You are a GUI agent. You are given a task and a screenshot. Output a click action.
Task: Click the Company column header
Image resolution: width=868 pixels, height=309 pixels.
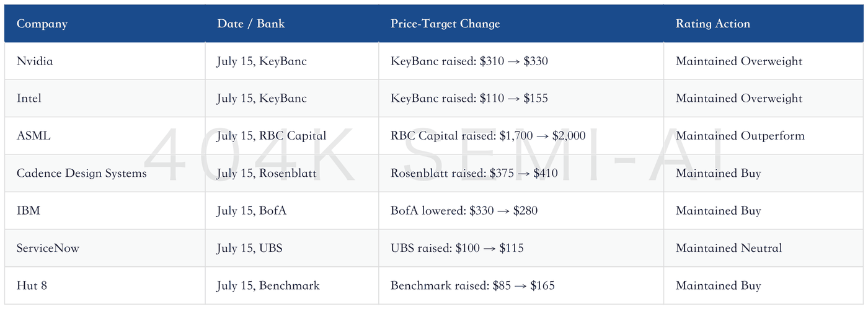click(x=105, y=24)
